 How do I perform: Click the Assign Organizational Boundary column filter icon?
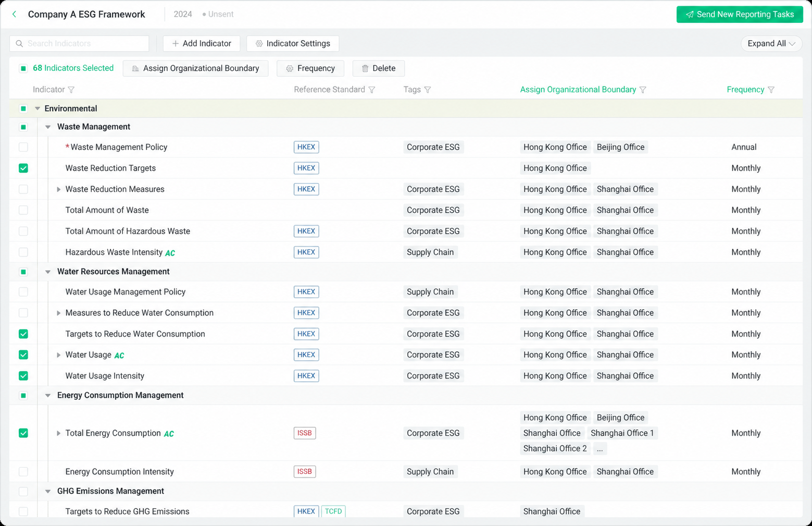click(x=643, y=90)
